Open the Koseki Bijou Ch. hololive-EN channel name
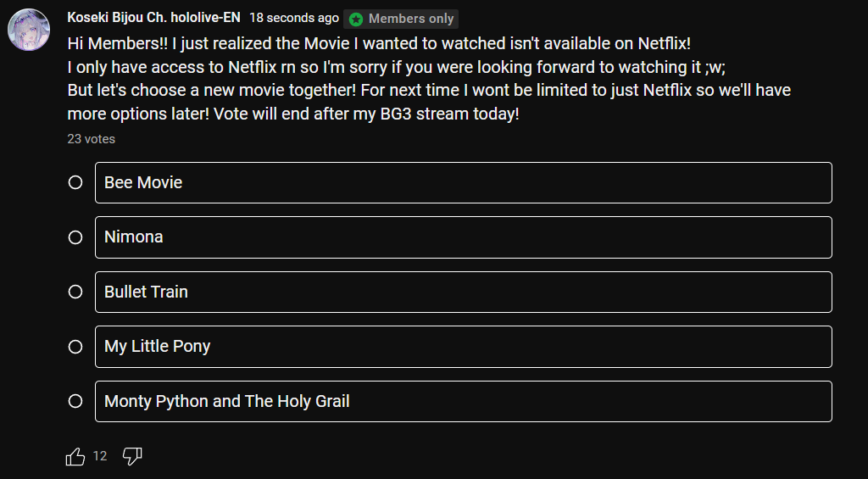Viewport: 868px width, 479px height. pyautogui.click(x=154, y=18)
